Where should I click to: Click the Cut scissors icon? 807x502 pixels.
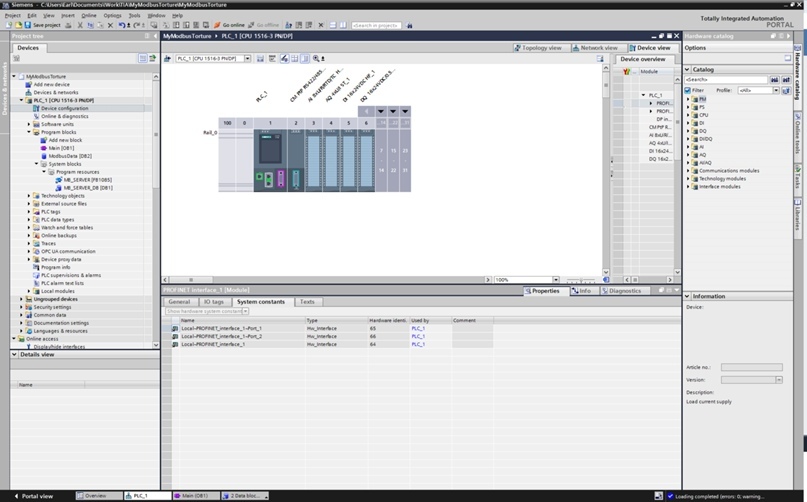pyautogui.click(x=80, y=25)
